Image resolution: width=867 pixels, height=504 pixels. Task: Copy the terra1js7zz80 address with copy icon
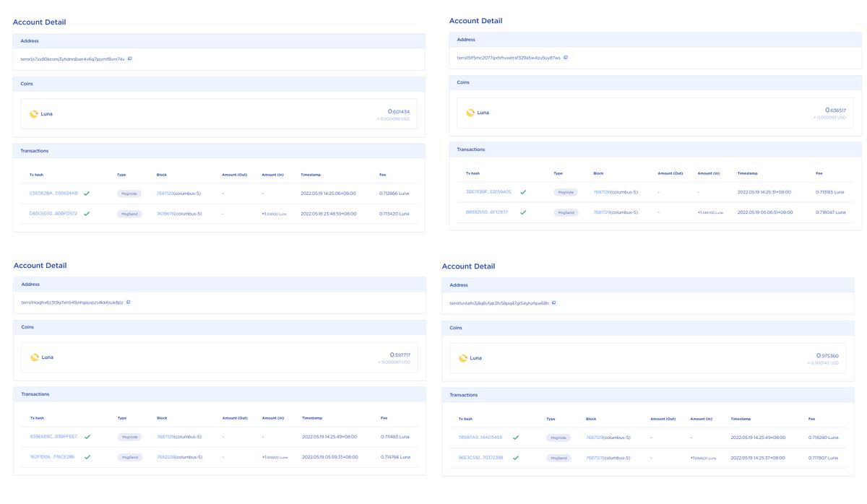point(130,59)
